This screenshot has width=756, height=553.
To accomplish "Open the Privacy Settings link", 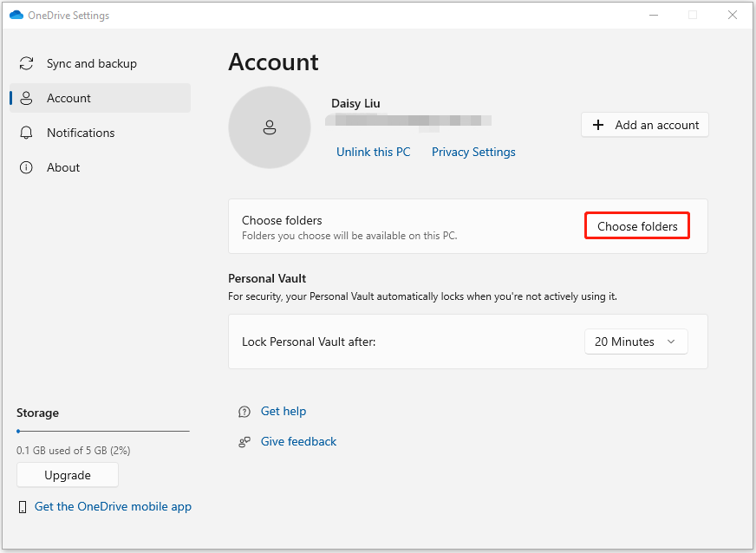I will point(473,152).
